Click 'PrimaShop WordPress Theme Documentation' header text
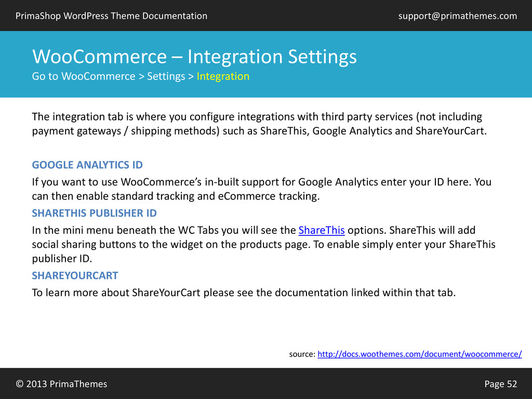 click(111, 16)
